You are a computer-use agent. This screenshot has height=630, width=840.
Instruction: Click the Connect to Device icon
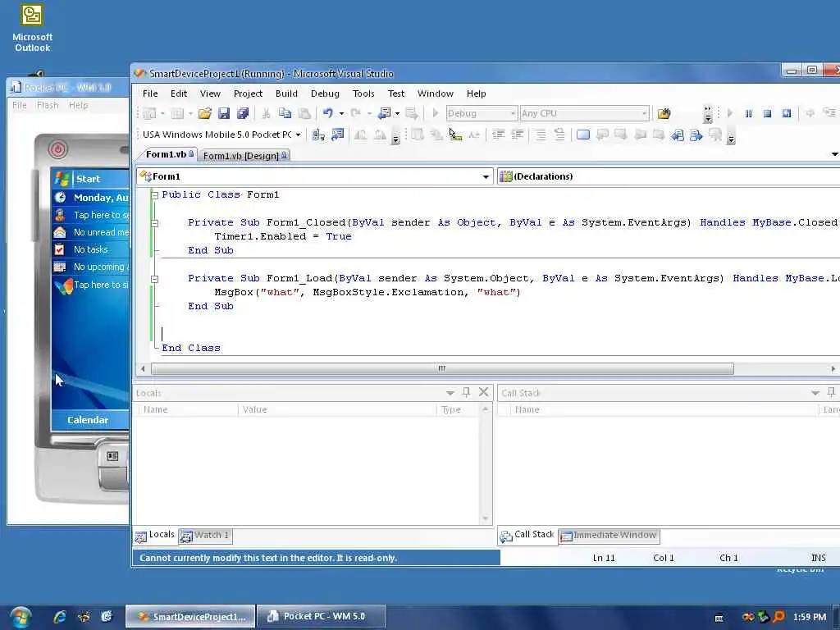click(x=318, y=135)
